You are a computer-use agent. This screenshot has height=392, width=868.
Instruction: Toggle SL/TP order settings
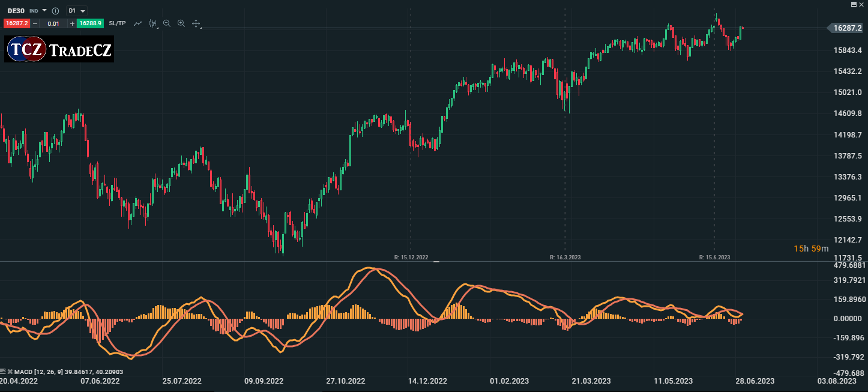[118, 23]
